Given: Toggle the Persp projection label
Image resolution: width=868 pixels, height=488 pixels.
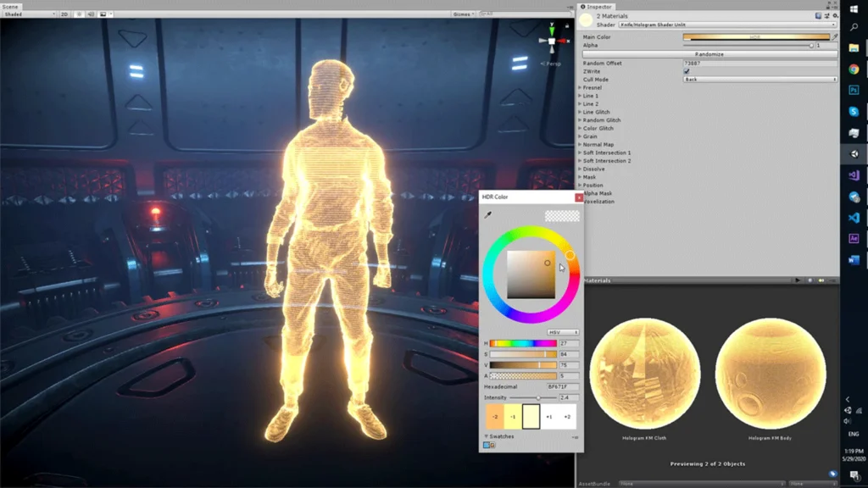Looking at the screenshot, I should coord(551,64).
